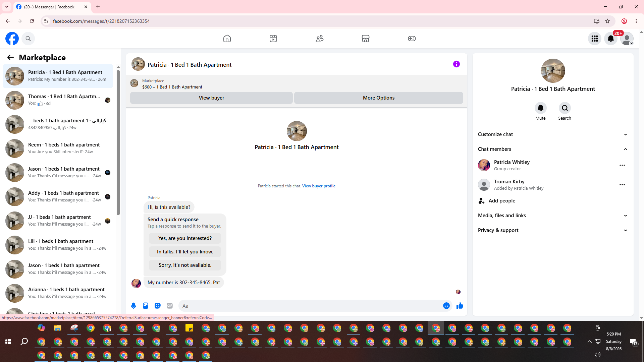Open Thomas 1 Bed 1 Bath Apartment chat
Screen dimensions: 644x362
[58, 100]
